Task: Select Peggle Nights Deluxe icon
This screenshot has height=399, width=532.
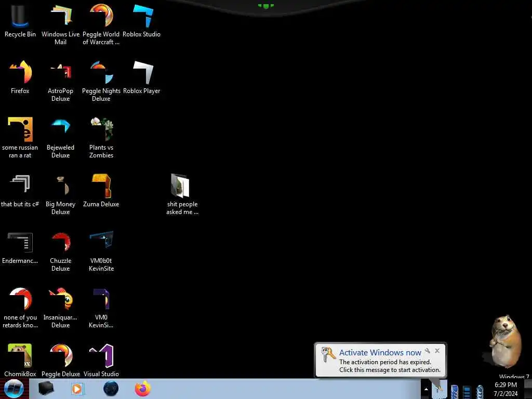Action: [x=101, y=81]
